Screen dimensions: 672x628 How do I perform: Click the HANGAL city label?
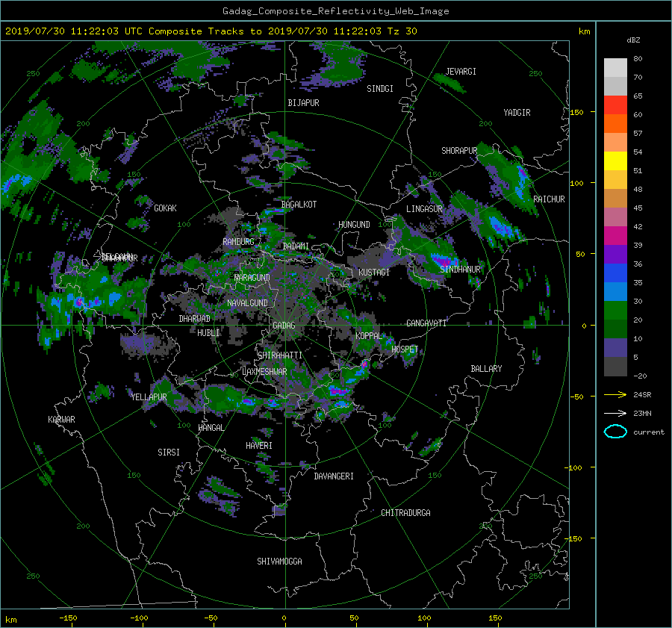click(211, 428)
